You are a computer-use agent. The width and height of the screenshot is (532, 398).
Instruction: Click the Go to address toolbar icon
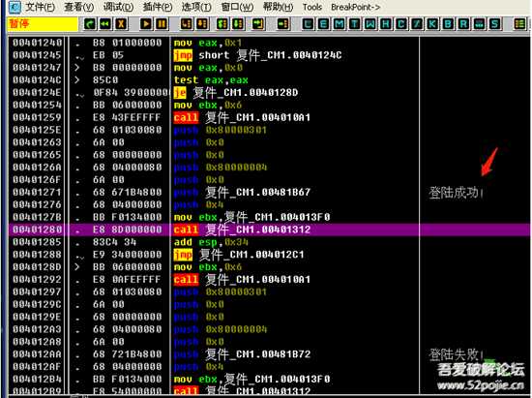(283, 24)
